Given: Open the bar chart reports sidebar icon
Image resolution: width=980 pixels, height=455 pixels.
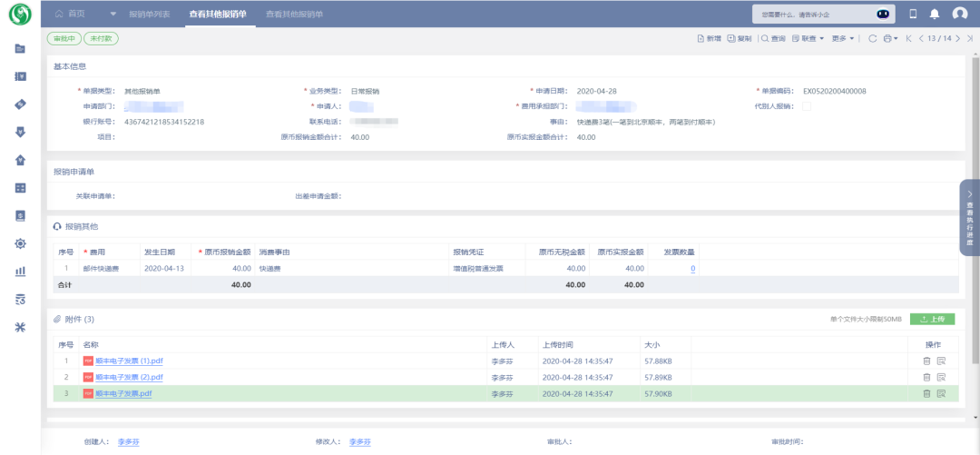Looking at the screenshot, I should tap(20, 271).
